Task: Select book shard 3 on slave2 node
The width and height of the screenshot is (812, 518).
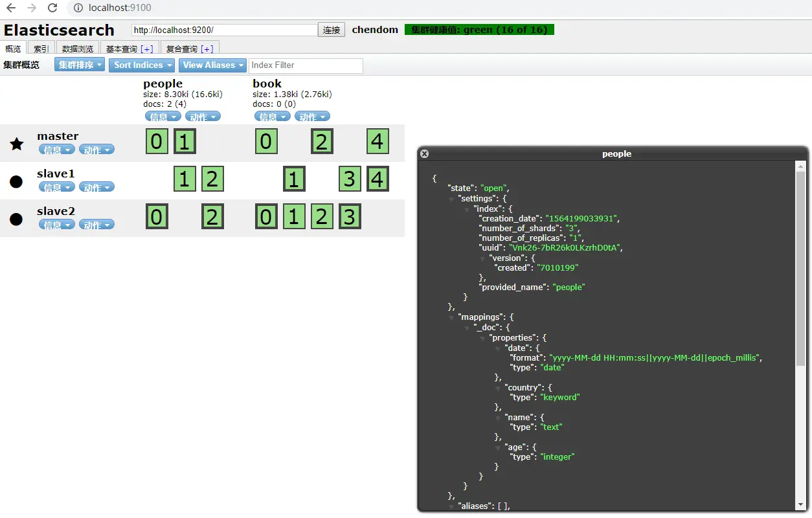Action: pyautogui.click(x=350, y=216)
